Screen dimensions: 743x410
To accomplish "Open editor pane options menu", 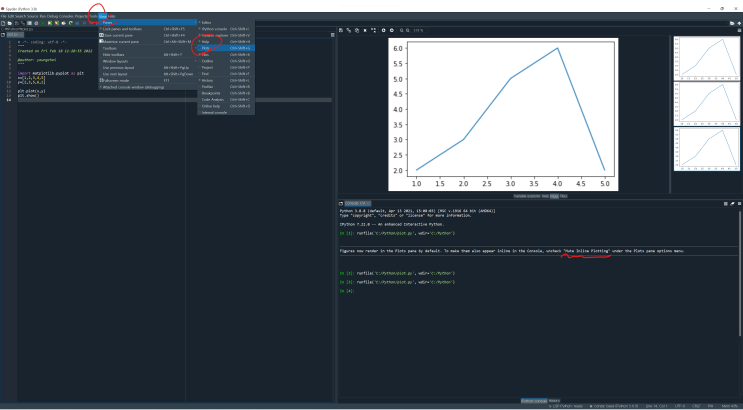I will (333, 35).
